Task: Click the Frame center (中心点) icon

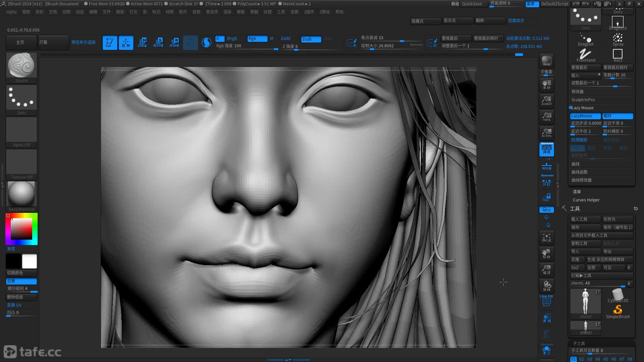Action: [x=546, y=238]
